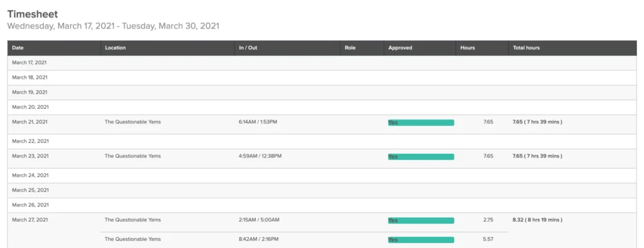Click the 5.57 hours value
This screenshot has height=248, width=644.
[x=488, y=239]
